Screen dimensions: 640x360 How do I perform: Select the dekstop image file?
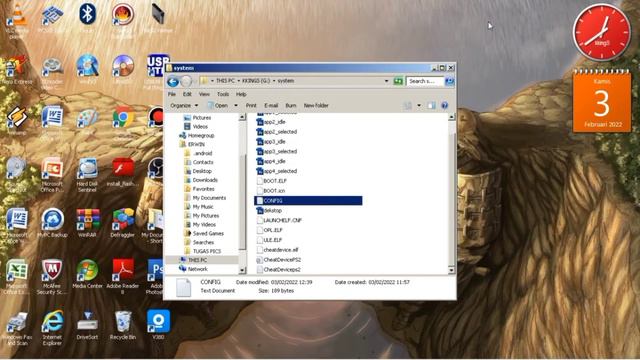(x=273, y=211)
